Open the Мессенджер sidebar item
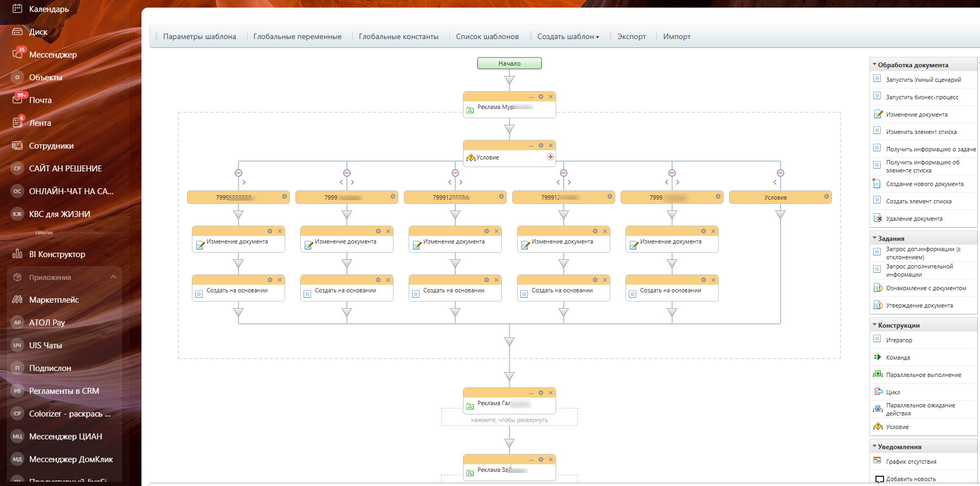The image size is (980, 486). [53, 55]
